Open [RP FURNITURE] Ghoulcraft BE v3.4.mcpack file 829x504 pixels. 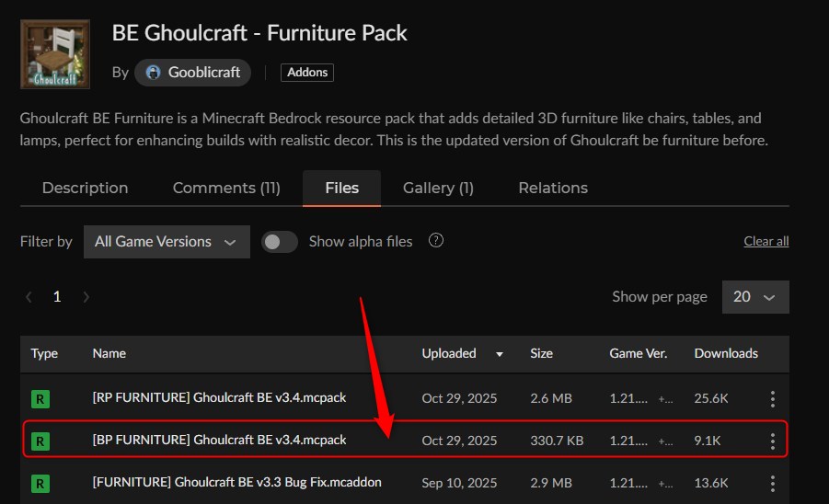point(219,398)
